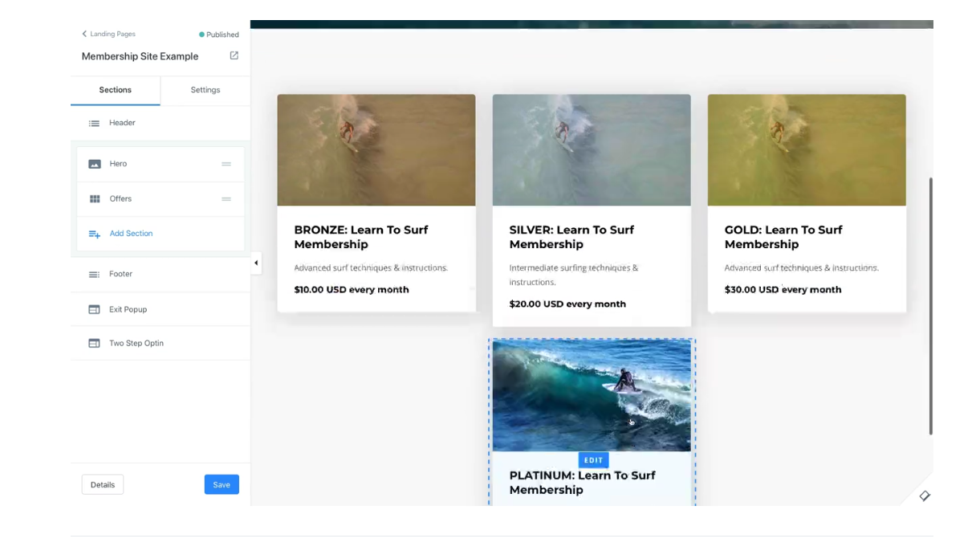Click the Membership Site Example title
980x559 pixels.
tap(140, 56)
